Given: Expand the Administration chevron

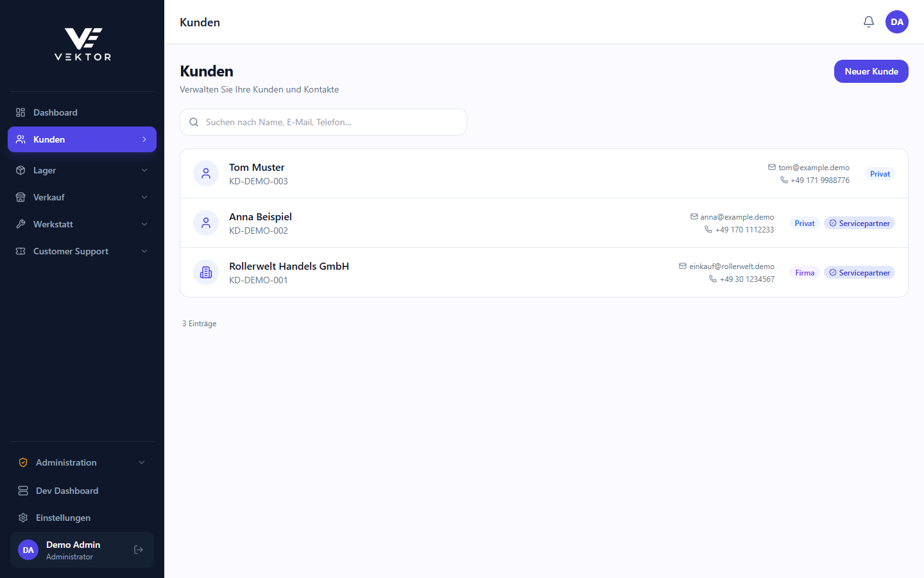Looking at the screenshot, I should (x=142, y=462).
